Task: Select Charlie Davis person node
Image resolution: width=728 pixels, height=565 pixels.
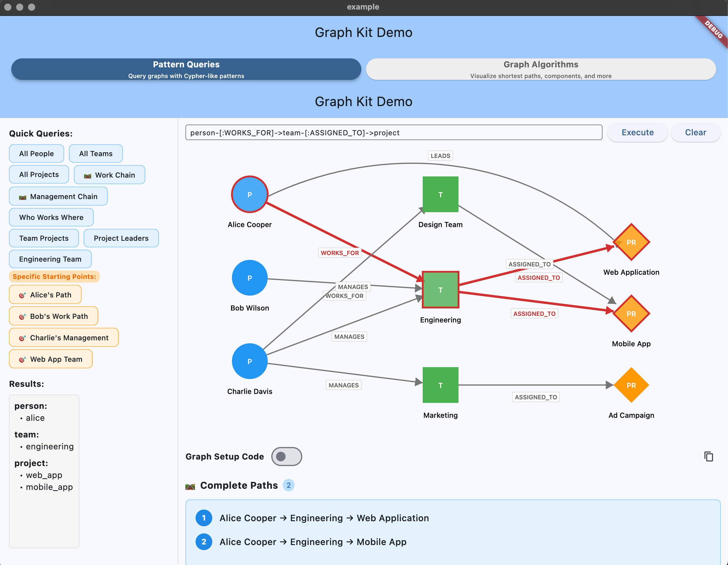Action: pos(249,361)
